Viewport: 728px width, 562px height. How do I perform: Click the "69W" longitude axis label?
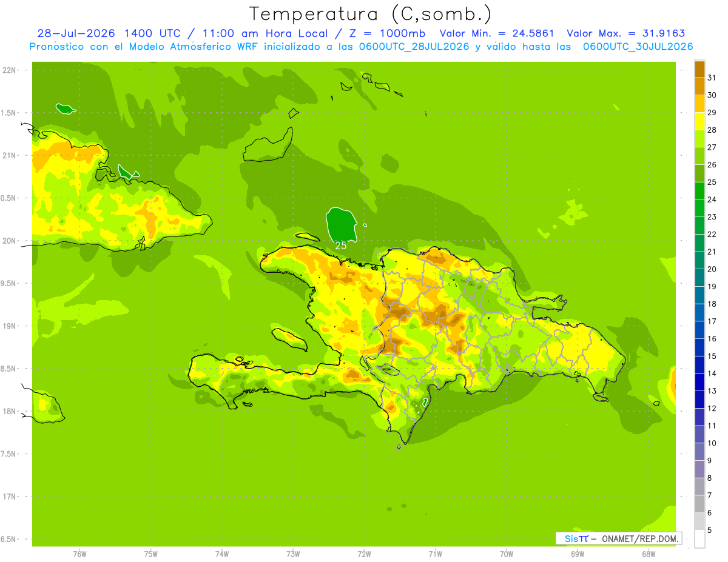click(578, 554)
